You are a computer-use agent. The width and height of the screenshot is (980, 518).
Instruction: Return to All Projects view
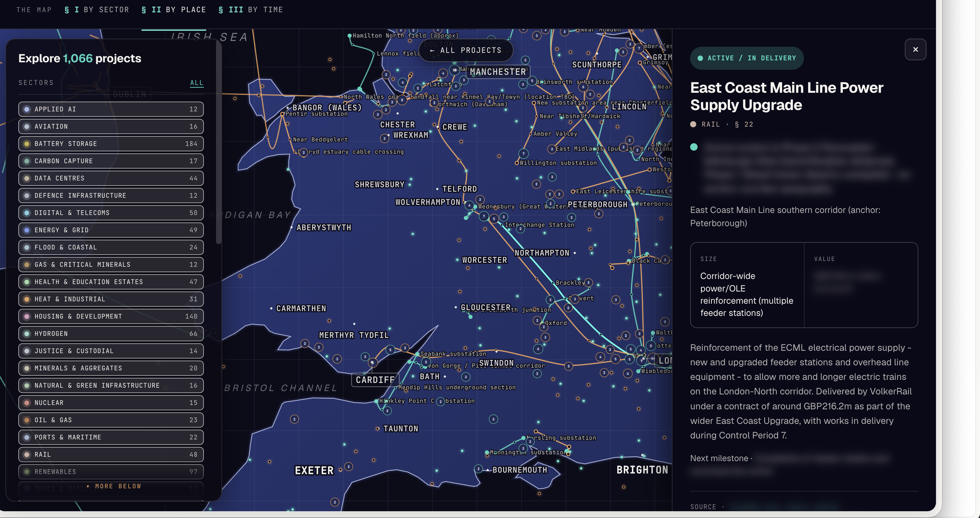click(466, 50)
